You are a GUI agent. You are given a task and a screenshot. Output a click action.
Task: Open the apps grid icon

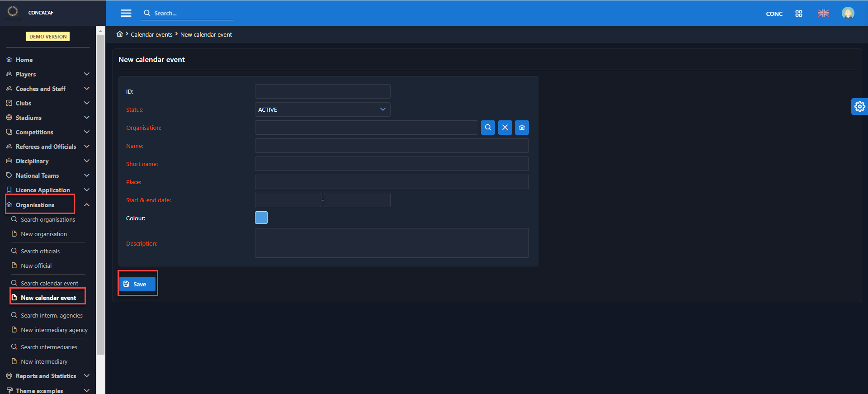(799, 14)
